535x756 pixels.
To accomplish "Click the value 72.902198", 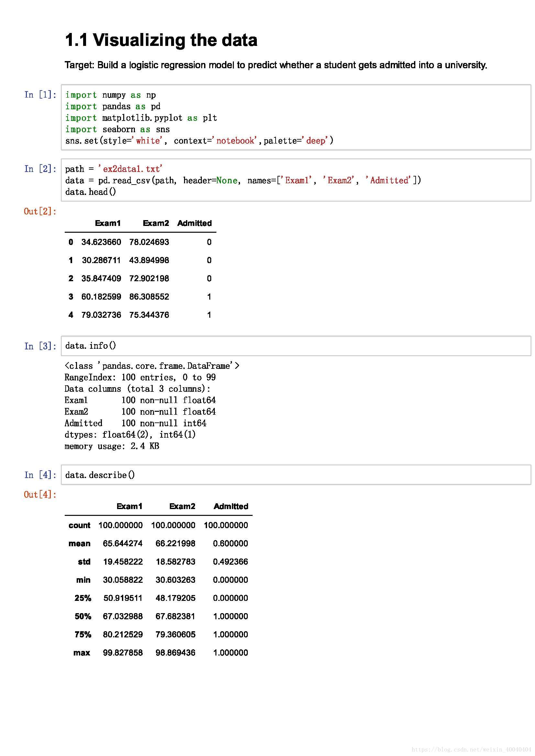I will 149,279.
